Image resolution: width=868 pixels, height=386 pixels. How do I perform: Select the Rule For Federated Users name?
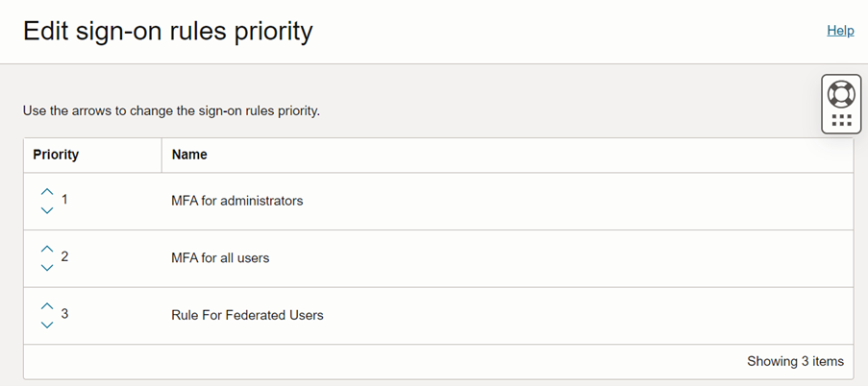(247, 315)
